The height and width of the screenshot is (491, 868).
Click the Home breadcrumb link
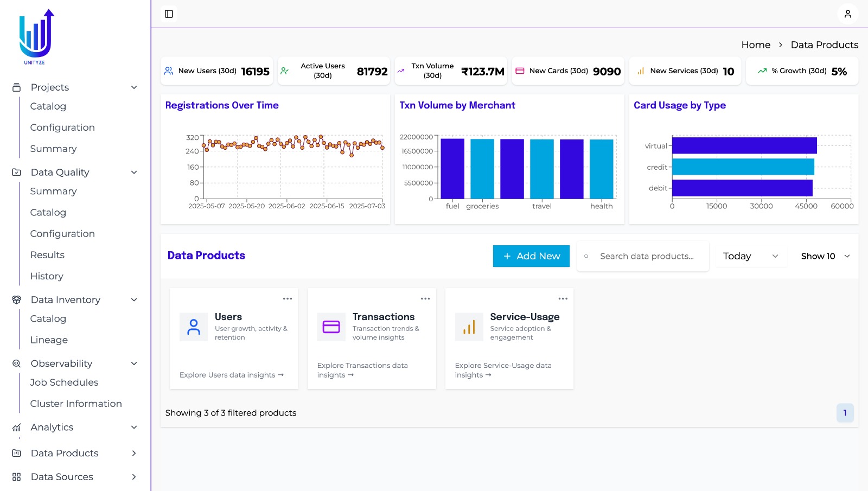756,45
